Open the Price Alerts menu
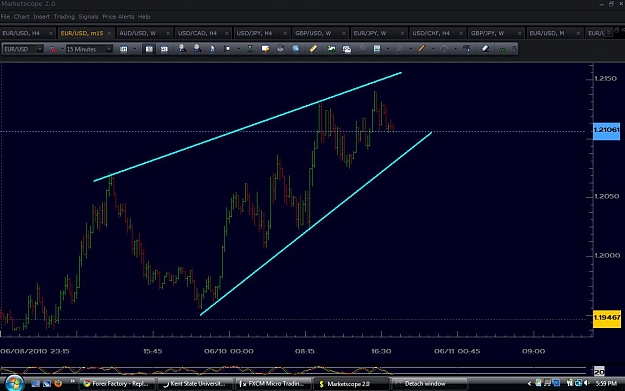Screen dimensions: 625x391 [x=118, y=17]
